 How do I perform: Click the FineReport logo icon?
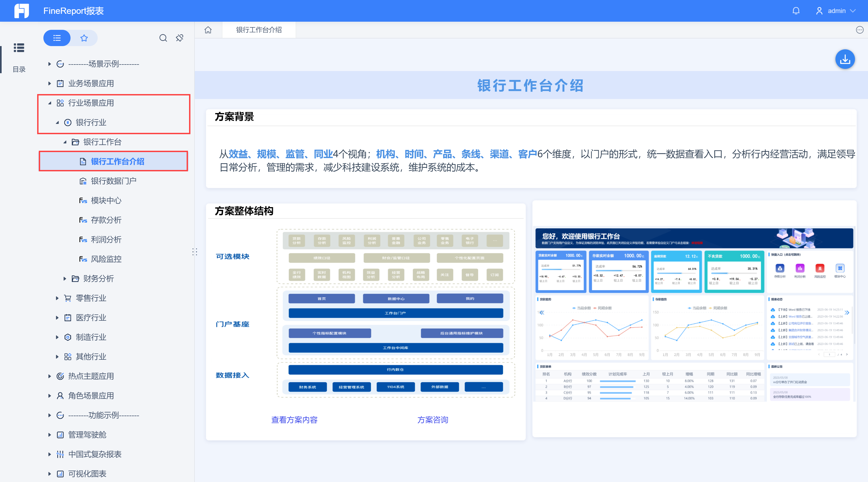pos(21,11)
